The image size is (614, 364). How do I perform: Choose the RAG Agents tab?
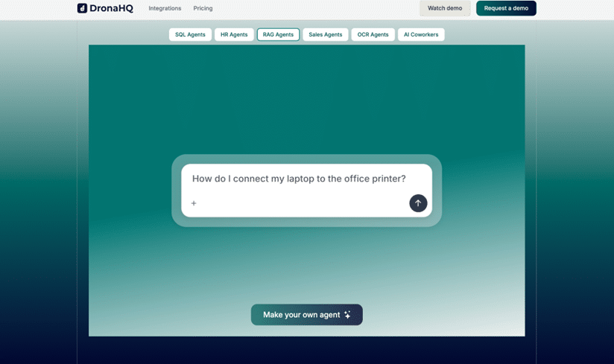pos(278,34)
